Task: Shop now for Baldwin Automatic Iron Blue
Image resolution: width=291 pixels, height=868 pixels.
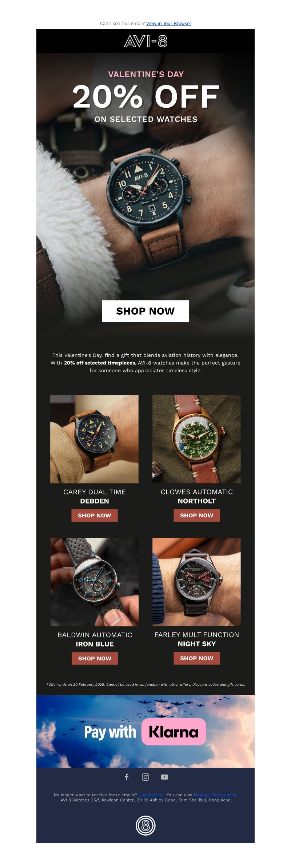Action: (x=95, y=658)
